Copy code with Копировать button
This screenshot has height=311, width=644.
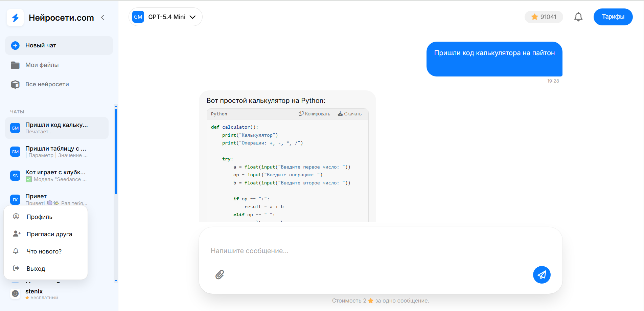[314, 114]
